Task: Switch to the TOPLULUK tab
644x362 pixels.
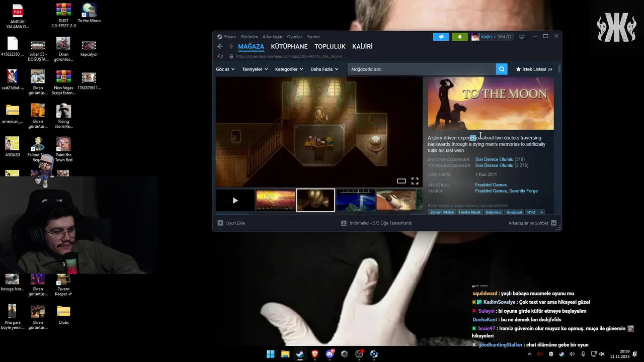Action: pyautogui.click(x=330, y=46)
